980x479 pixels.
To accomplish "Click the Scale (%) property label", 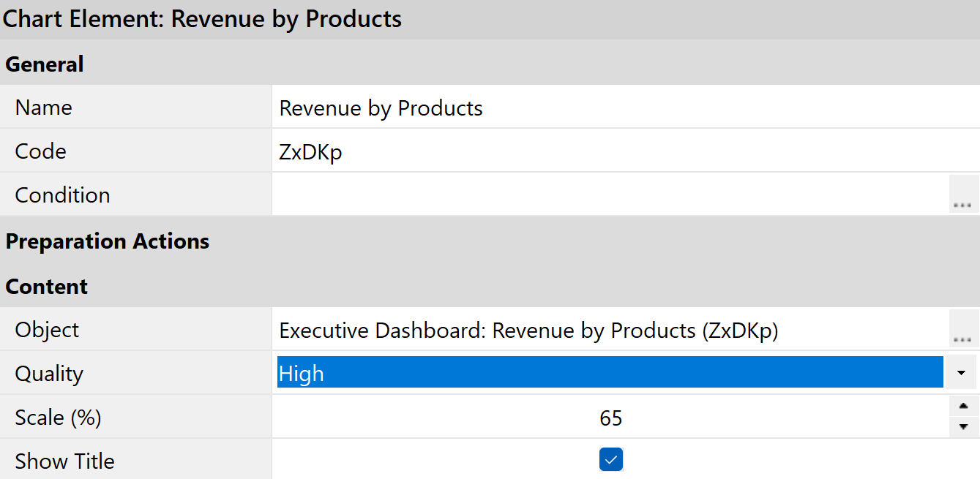I will (58, 418).
